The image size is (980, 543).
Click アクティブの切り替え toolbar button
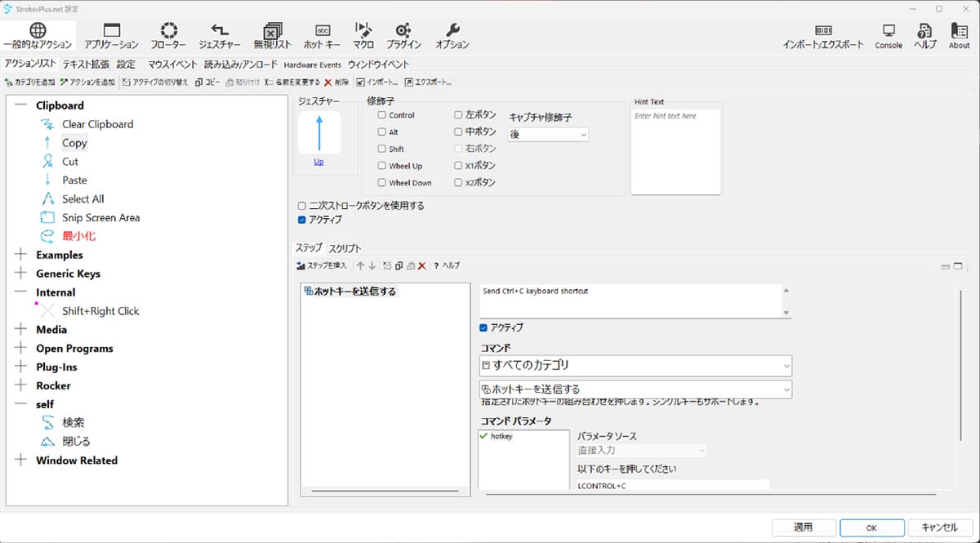coord(155,82)
